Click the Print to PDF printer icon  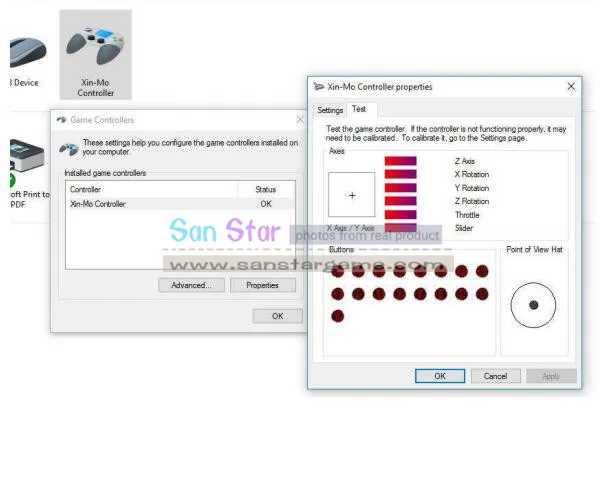point(26,156)
